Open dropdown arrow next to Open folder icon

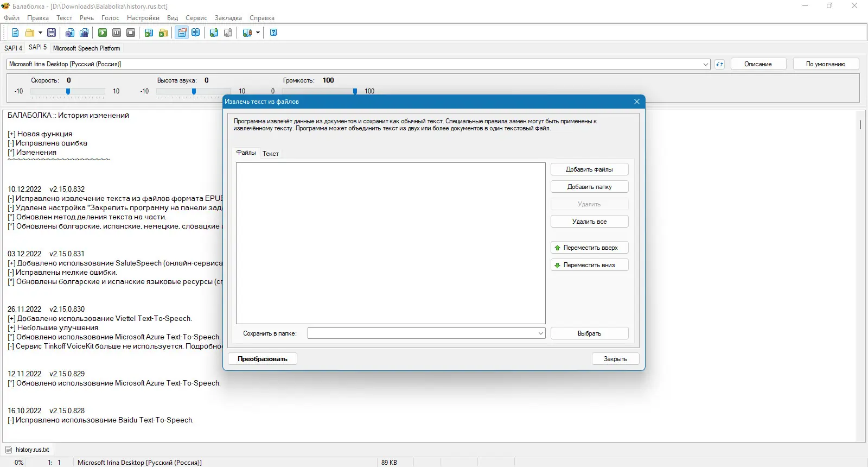[40, 33]
